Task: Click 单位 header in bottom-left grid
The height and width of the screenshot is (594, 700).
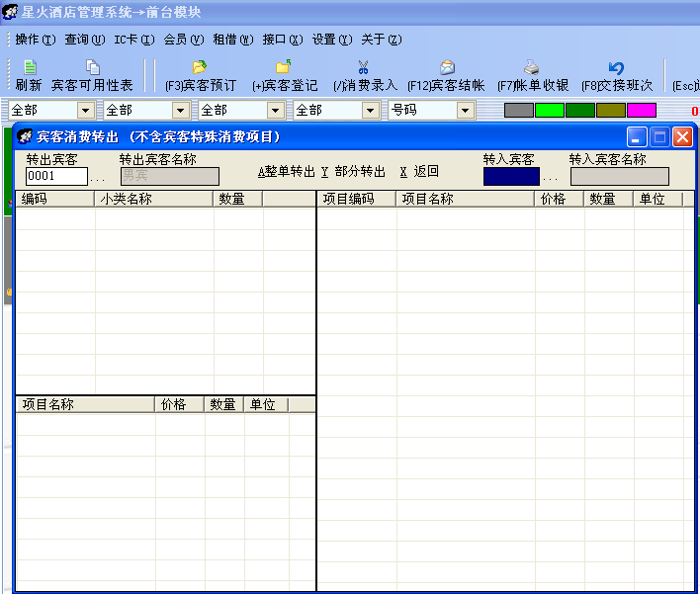Action: point(266,405)
